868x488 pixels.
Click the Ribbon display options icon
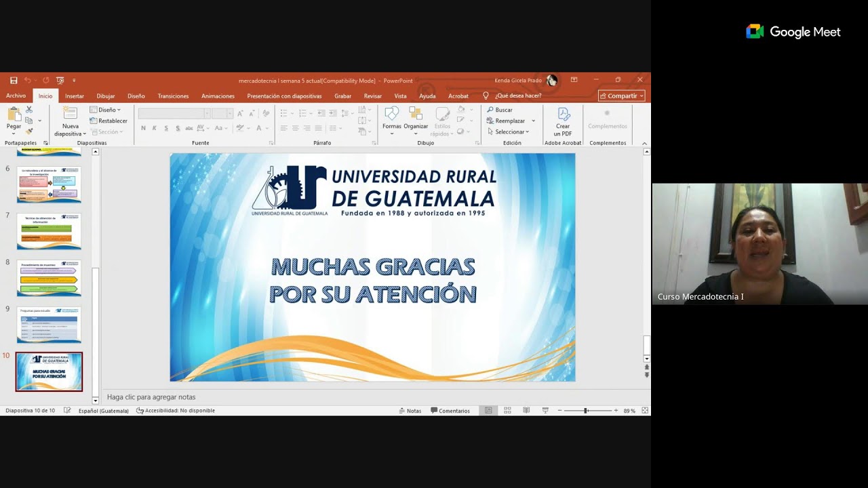[x=574, y=80]
